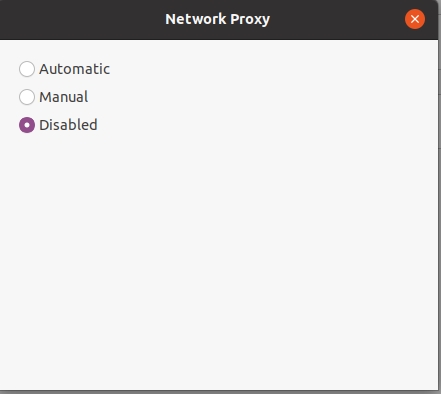Select the Disabled proxy radio button
Screen dimensions: 441x394
pos(27,125)
